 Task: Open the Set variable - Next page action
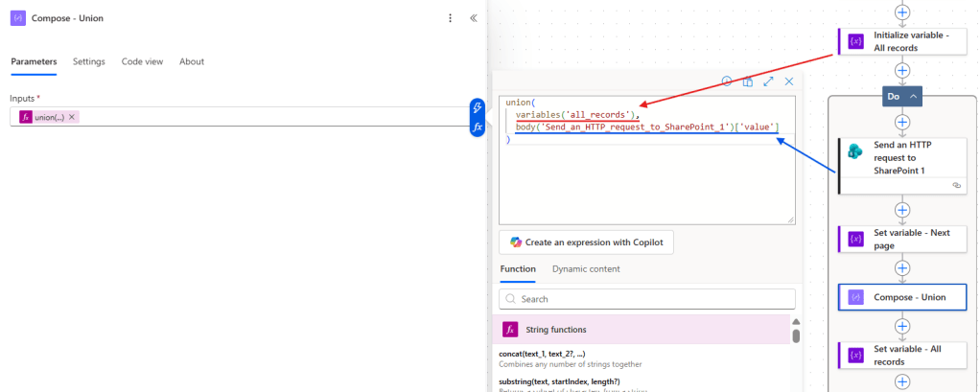click(902, 239)
